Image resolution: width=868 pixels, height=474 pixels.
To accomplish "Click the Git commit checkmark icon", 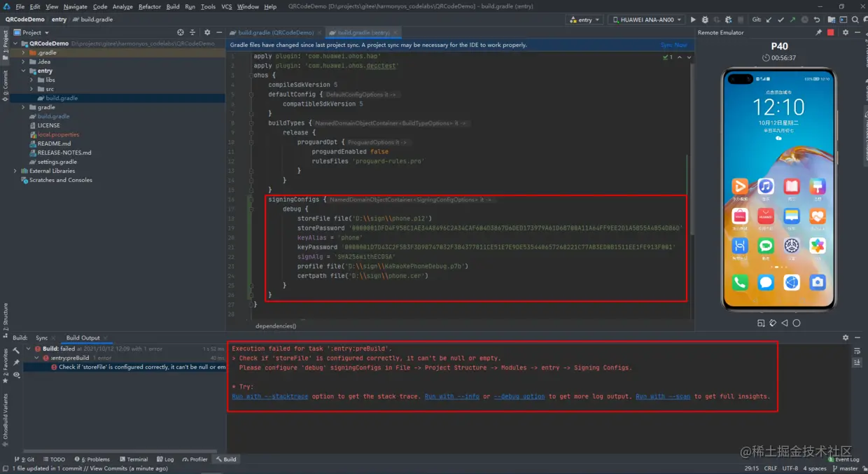I will (780, 20).
